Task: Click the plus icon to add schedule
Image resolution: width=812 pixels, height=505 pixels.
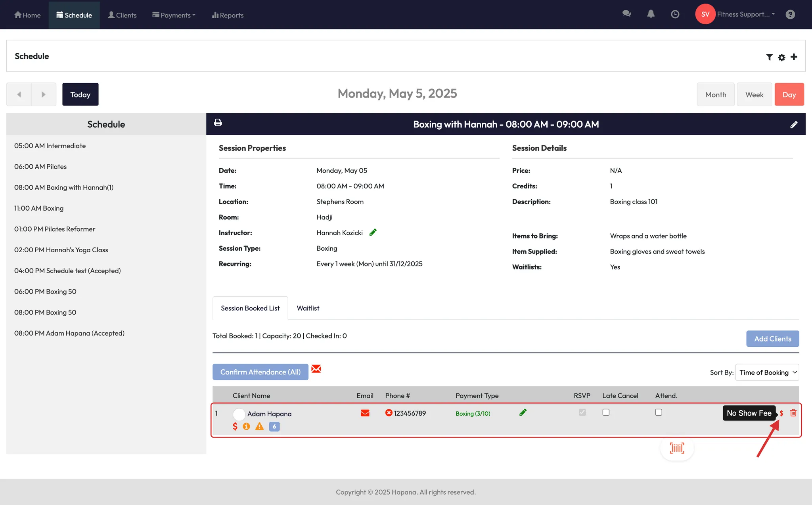Action: click(794, 57)
